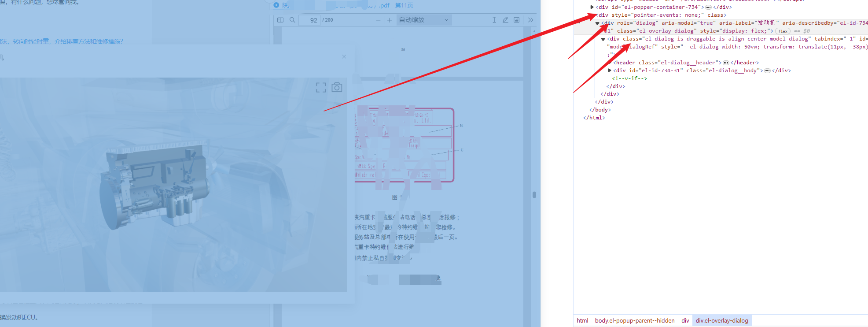Toggle the PDF viewer sidebar

(x=280, y=20)
